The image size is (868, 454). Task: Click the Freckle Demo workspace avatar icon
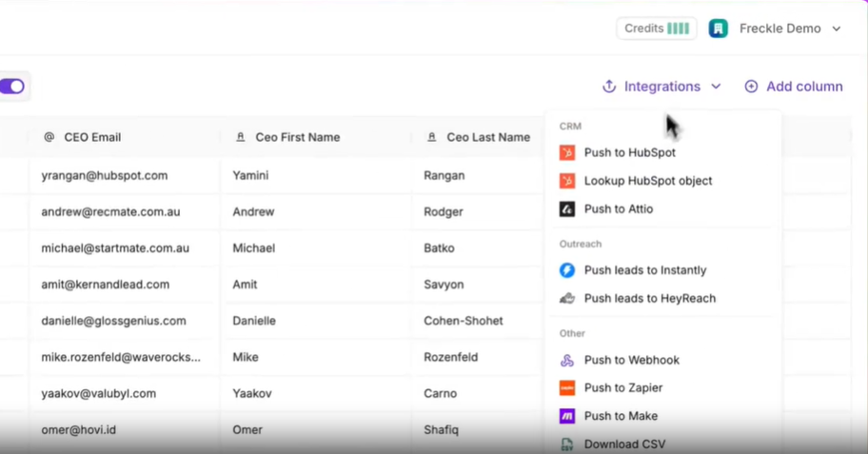tap(718, 29)
